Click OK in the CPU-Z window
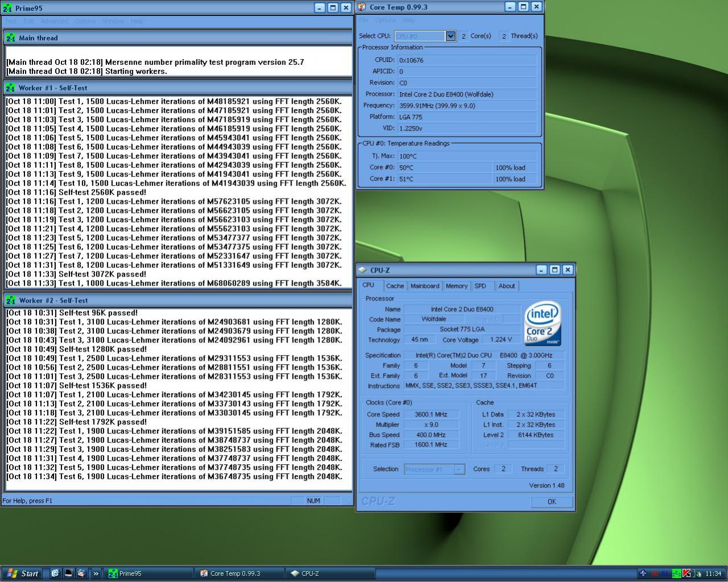The height and width of the screenshot is (582, 728). pos(552,502)
